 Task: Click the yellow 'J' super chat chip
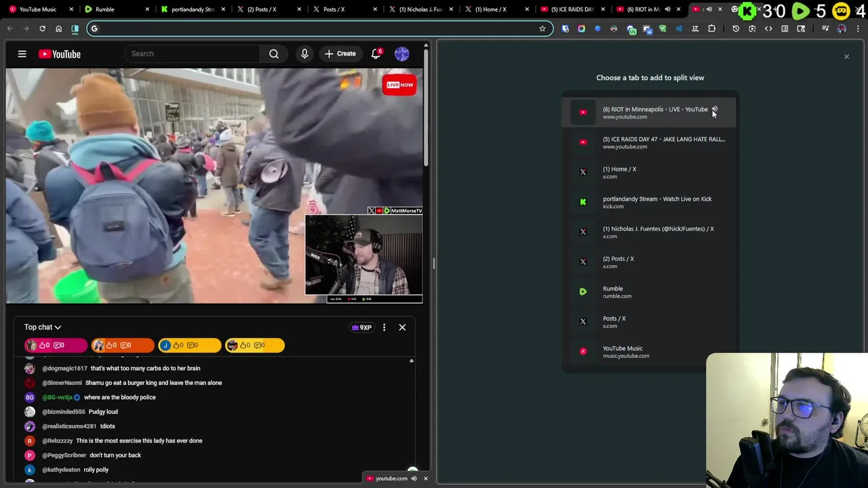189,346
